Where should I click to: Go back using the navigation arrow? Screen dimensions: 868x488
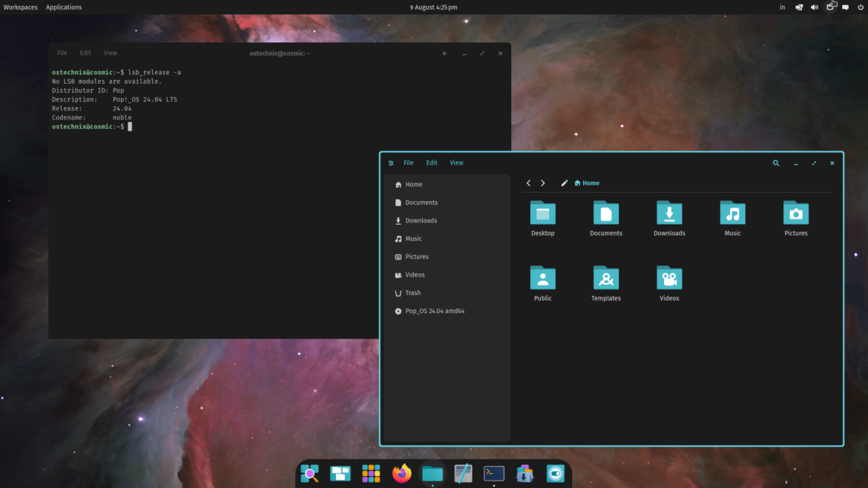[x=528, y=182]
